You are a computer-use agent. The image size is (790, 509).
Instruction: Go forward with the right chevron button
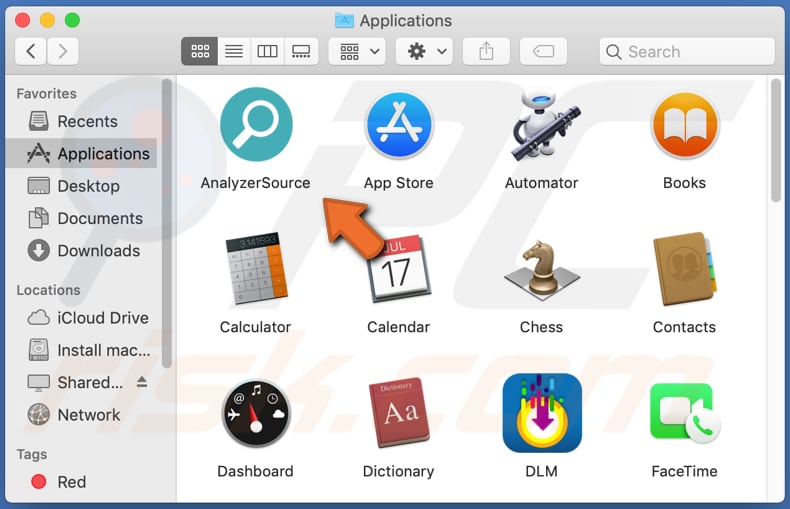pyautogui.click(x=63, y=51)
